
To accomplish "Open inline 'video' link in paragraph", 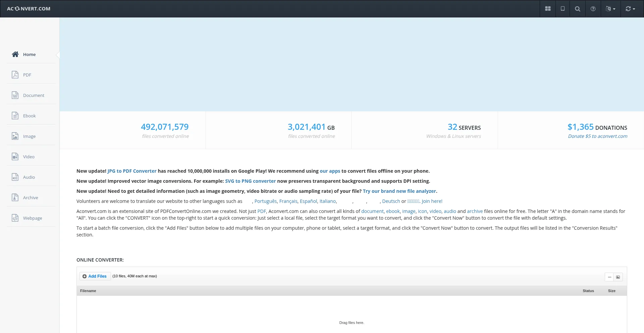I will point(435,211).
